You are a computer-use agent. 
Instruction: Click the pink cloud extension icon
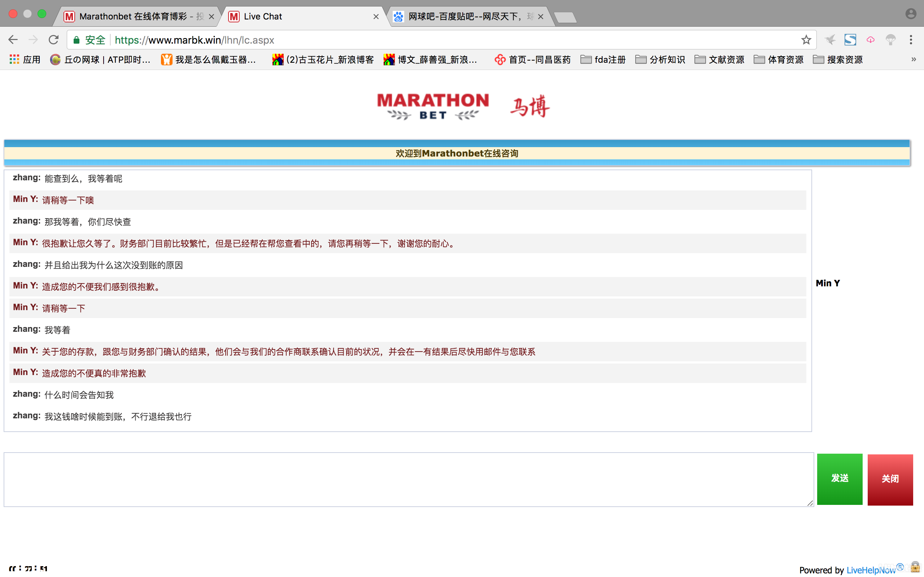(870, 40)
